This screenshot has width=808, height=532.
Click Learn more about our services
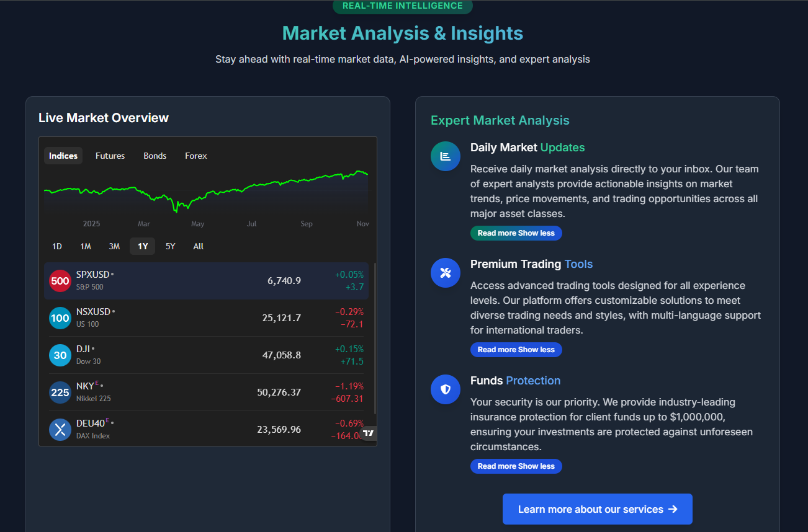tap(598, 509)
